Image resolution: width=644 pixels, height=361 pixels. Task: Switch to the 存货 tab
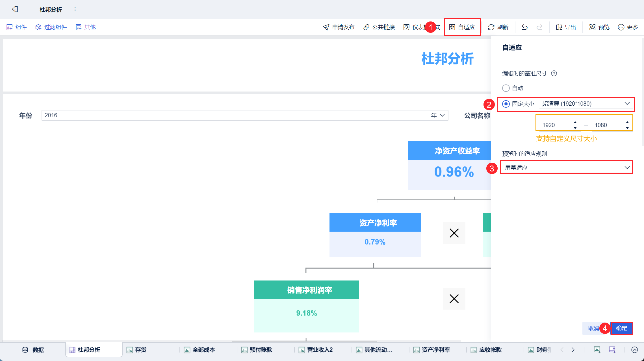137,350
